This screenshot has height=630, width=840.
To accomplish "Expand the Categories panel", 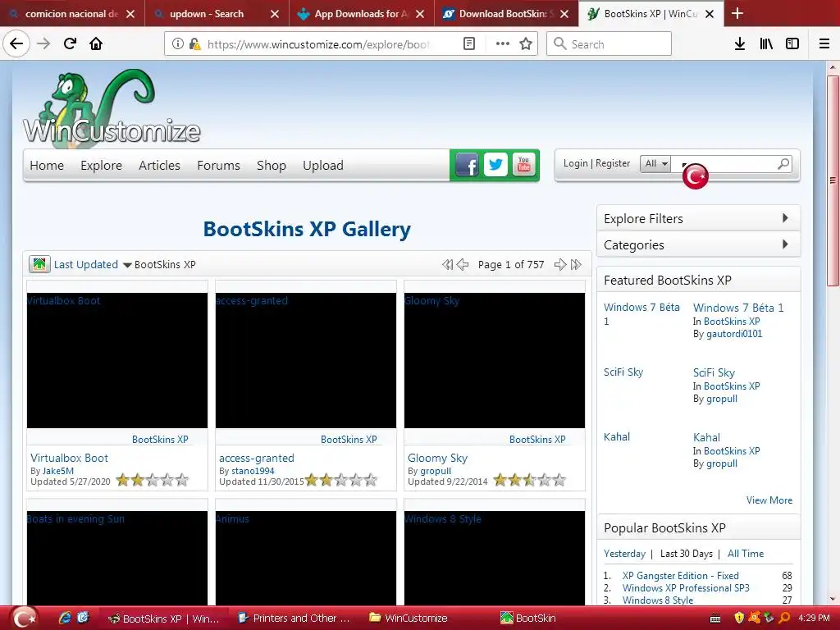I will pos(699,244).
